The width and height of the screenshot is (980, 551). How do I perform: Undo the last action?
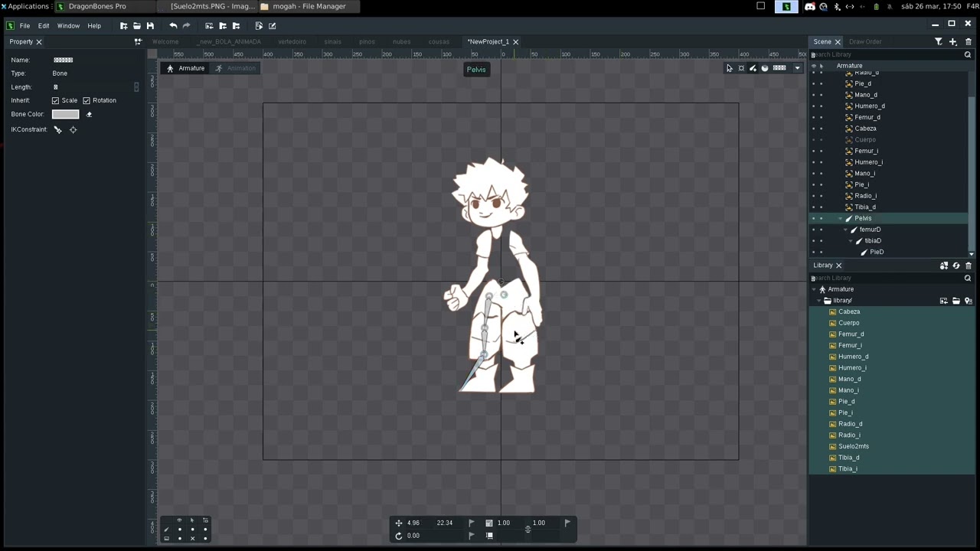pyautogui.click(x=173, y=26)
